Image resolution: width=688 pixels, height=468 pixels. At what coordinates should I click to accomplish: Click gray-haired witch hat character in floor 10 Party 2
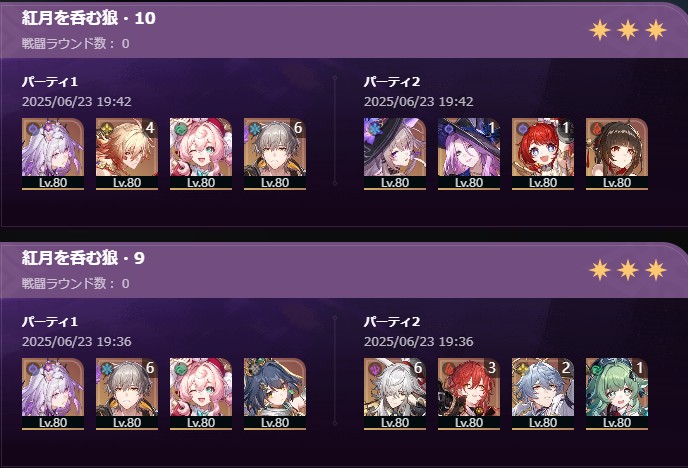click(x=395, y=154)
